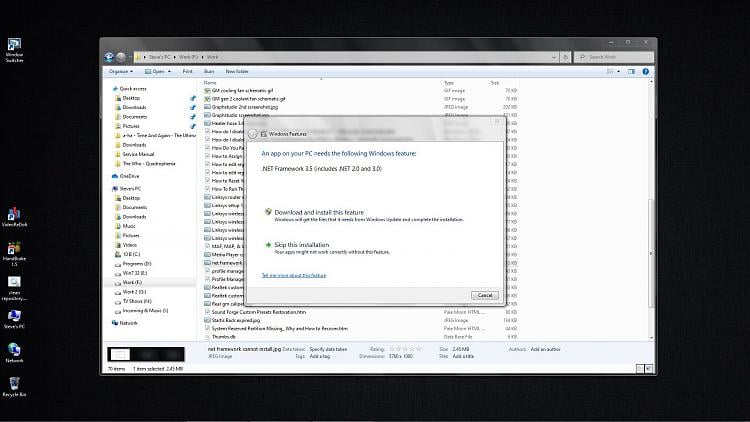Click Network icon in navigation pane
750x422 pixels.
(x=115, y=323)
